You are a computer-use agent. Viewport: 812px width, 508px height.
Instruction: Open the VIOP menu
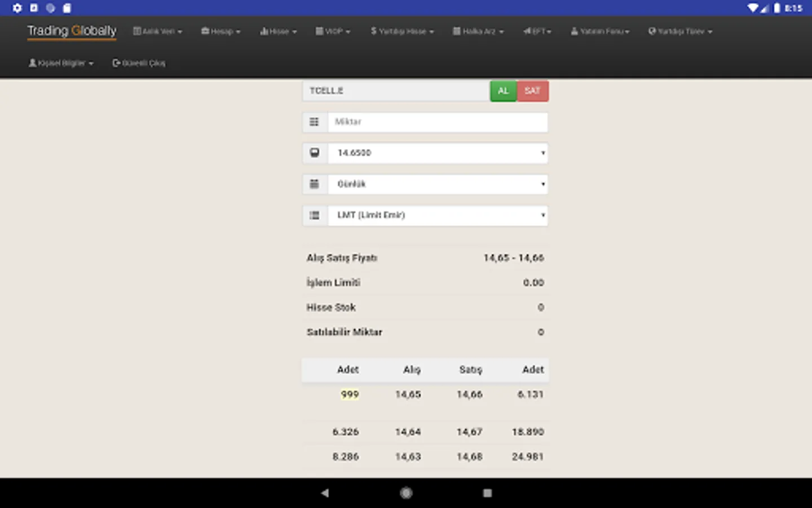pos(333,32)
